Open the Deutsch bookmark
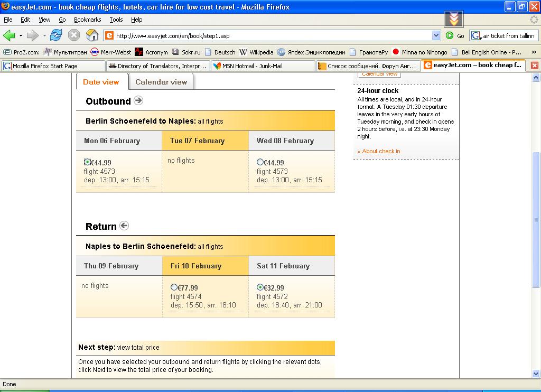The image size is (541, 392). tap(220, 52)
